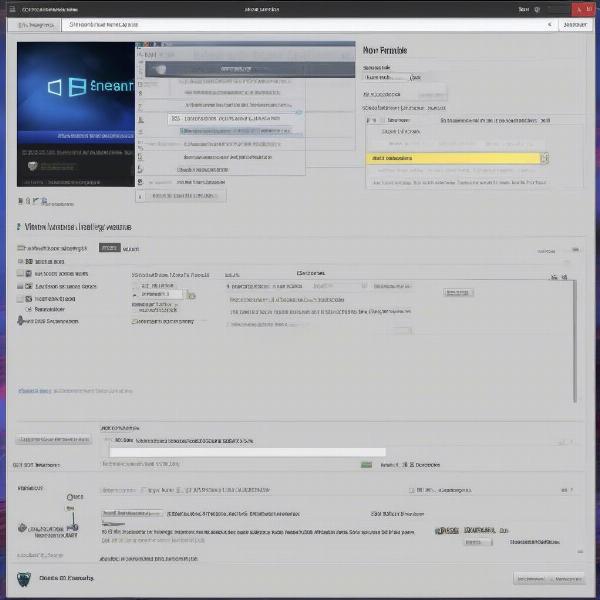
Task: Click the left of the two bottom-right footer buttons
Action: [530, 579]
